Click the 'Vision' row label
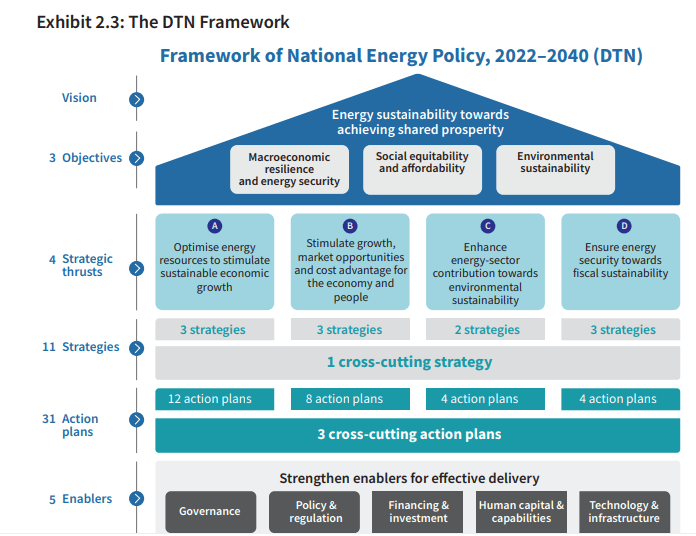The image size is (696, 536). 79,98
